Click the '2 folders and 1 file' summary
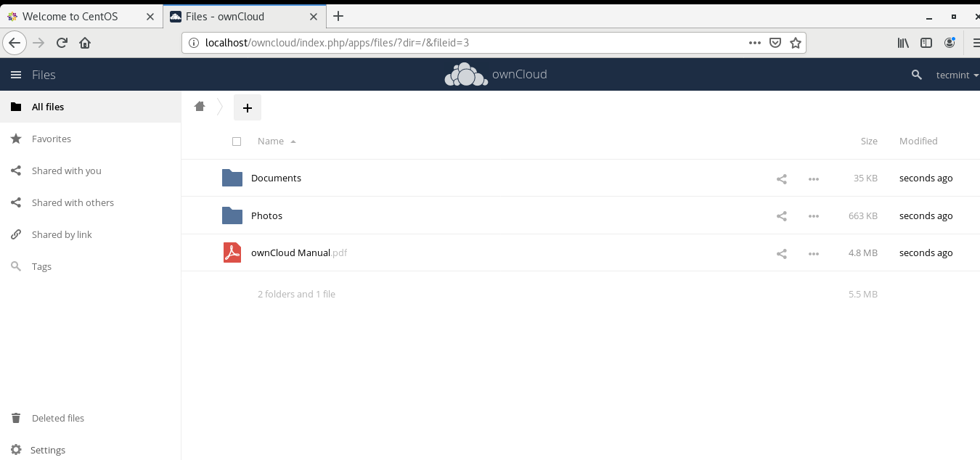The image size is (980, 460). (296, 294)
